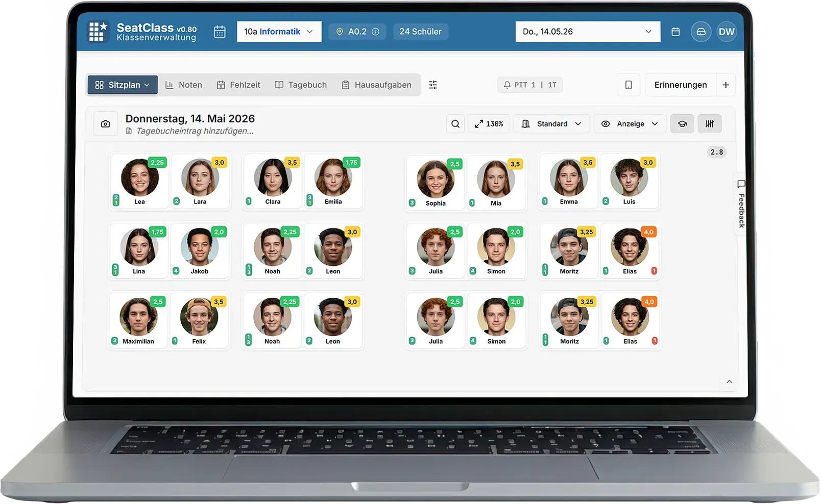Expand the Standard layout dropdown

point(551,124)
